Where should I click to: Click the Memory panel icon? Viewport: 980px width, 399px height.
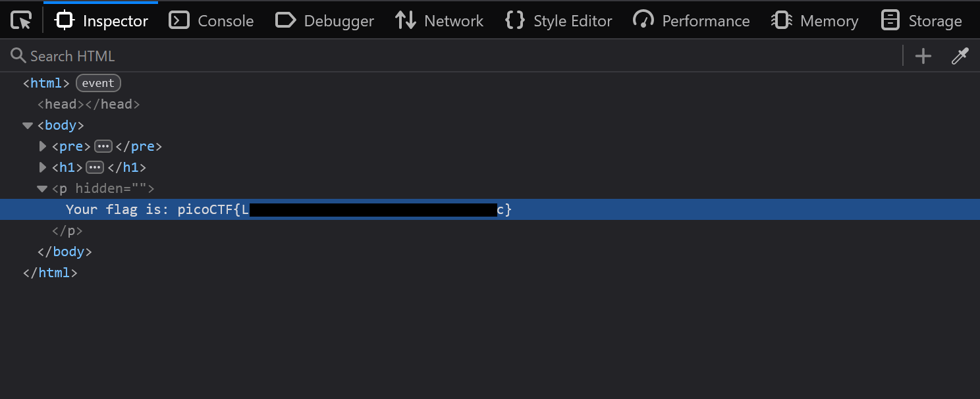click(x=781, y=20)
